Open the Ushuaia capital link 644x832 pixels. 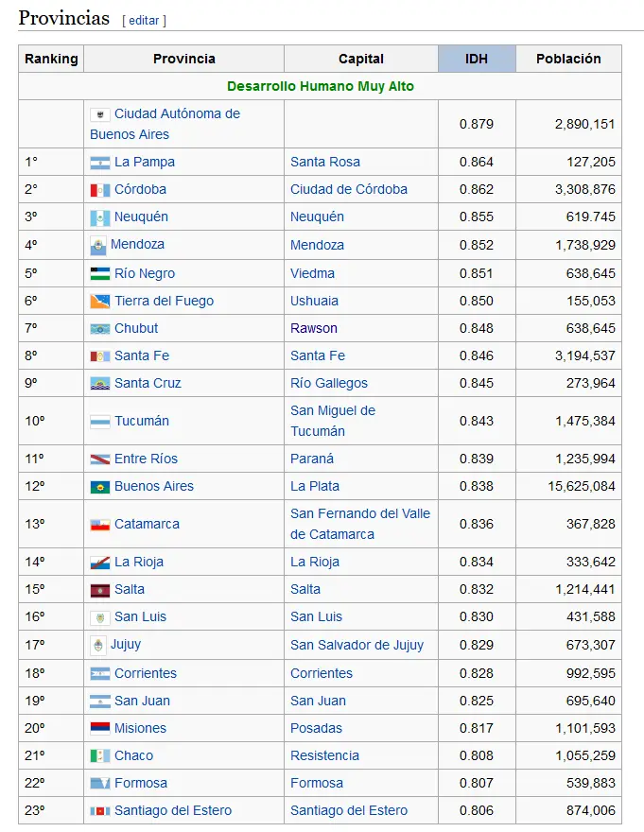point(314,301)
